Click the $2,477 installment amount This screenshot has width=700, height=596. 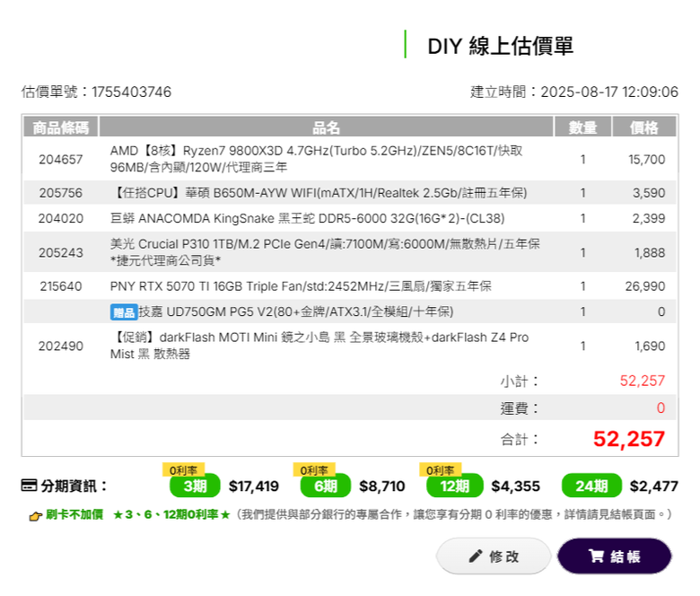(654, 486)
